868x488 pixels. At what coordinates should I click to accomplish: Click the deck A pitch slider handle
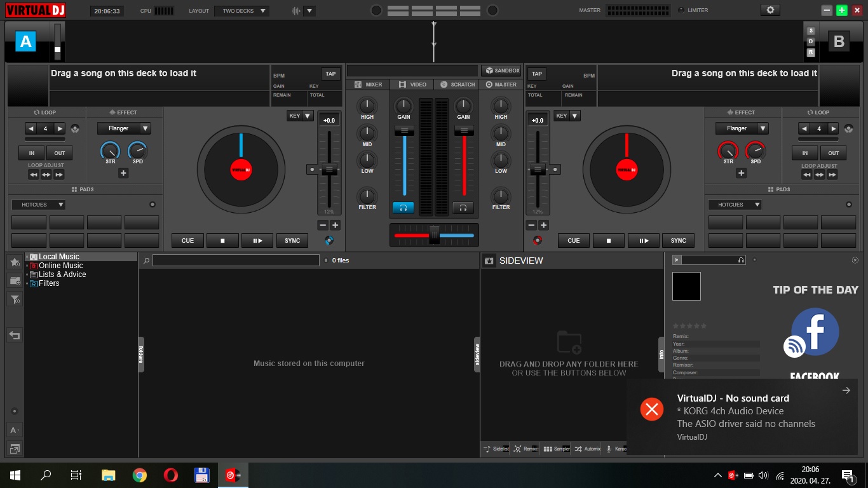pos(329,169)
